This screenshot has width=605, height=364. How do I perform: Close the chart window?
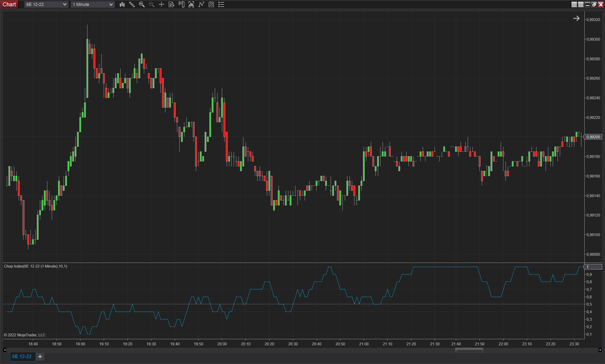pyautogui.click(x=601, y=4)
